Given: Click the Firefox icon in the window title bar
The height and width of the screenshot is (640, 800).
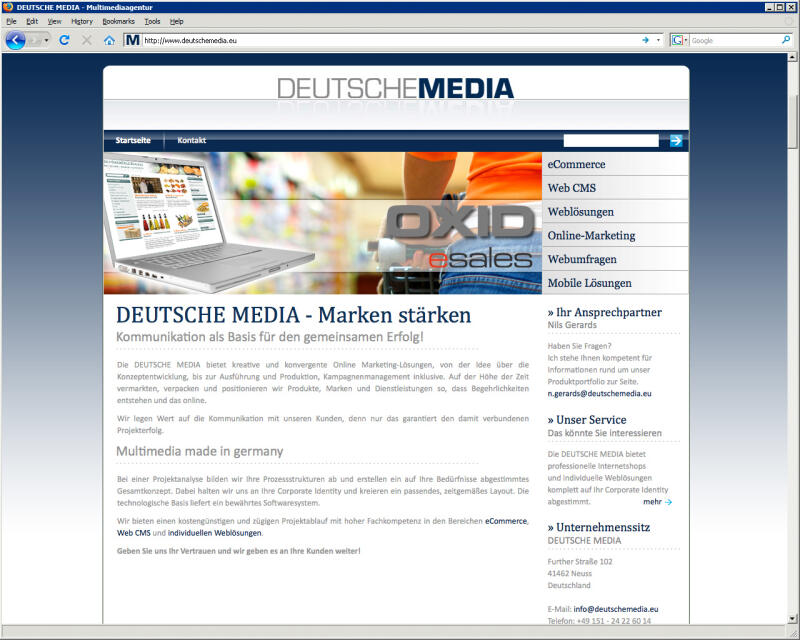Looking at the screenshot, I should coord(8,7).
